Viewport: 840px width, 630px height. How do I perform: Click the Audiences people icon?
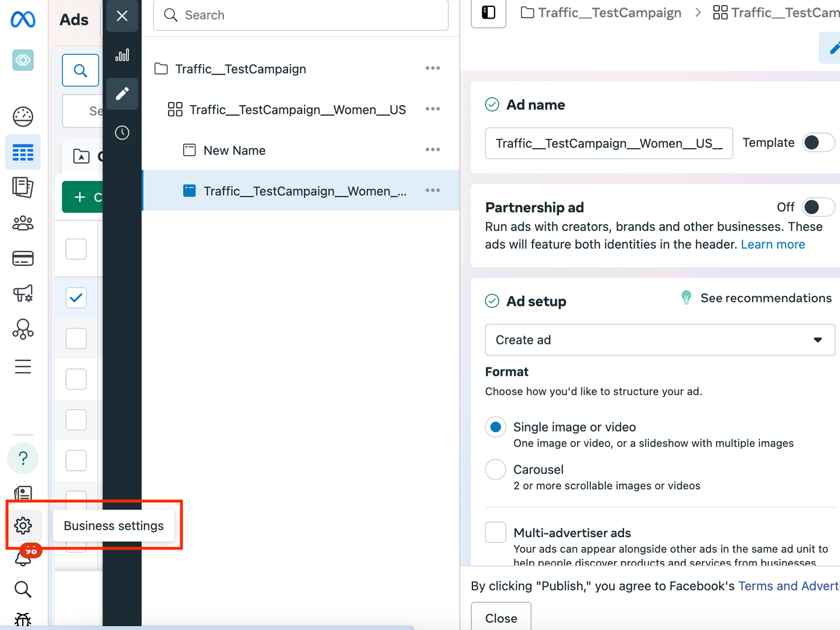point(23,223)
